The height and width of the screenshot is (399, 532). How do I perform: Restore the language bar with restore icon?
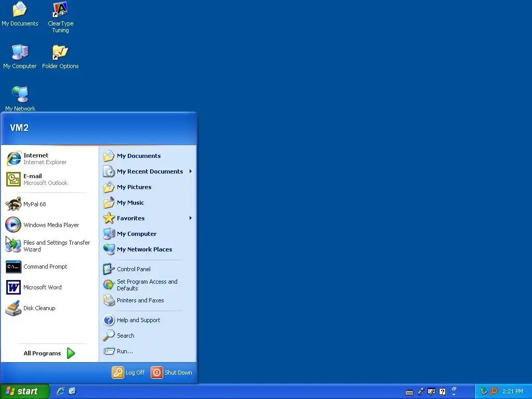[x=454, y=389]
